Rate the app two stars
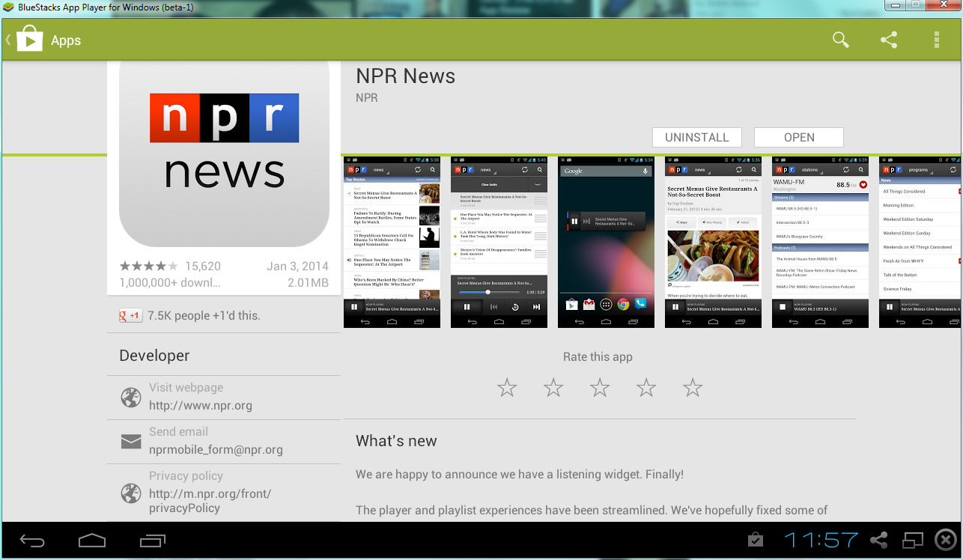This screenshot has height=560, width=963. pyautogui.click(x=553, y=388)
